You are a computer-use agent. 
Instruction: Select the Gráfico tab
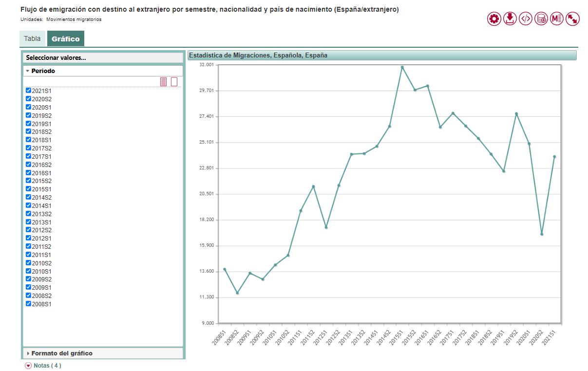coord(66,39)
